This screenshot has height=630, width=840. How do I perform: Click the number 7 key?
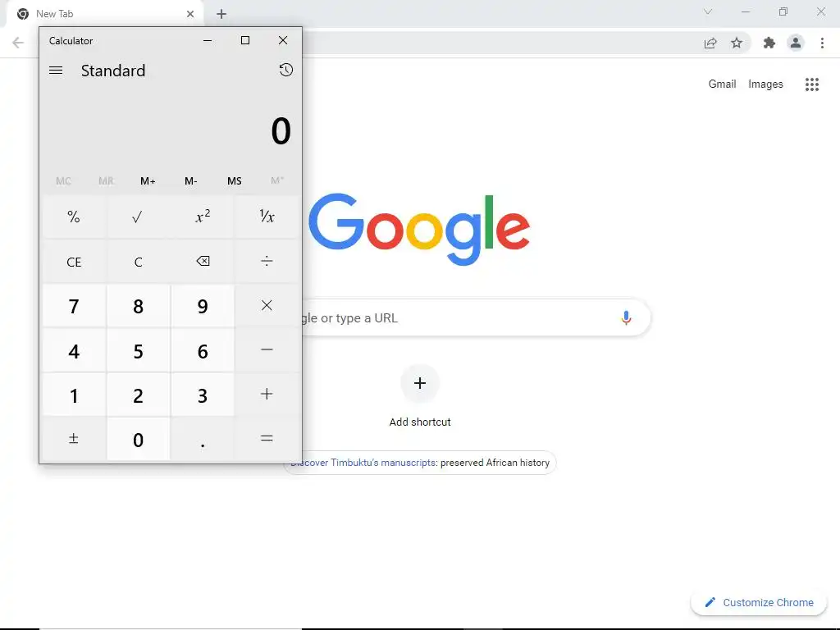[74, 306]
